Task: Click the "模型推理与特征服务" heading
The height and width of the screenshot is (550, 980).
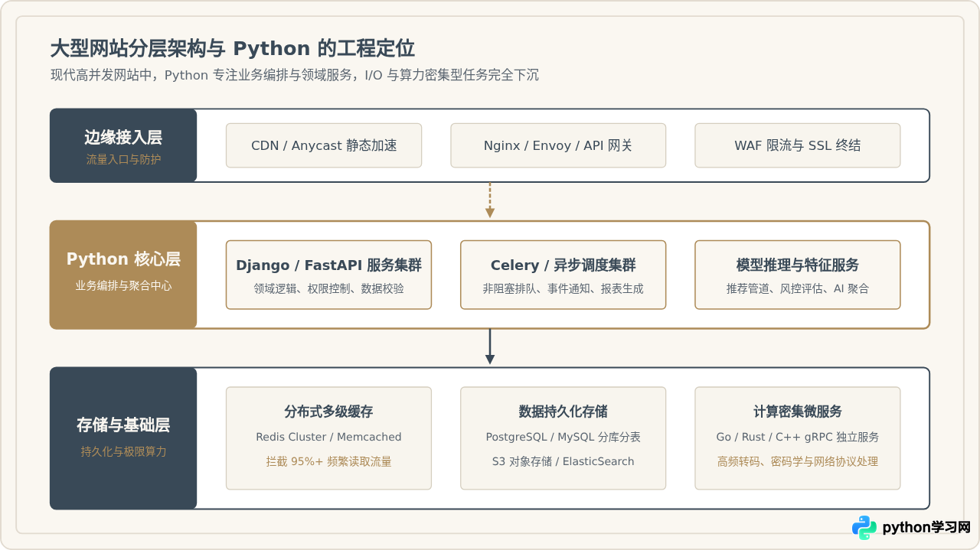Action: click(x=798, y=265)
